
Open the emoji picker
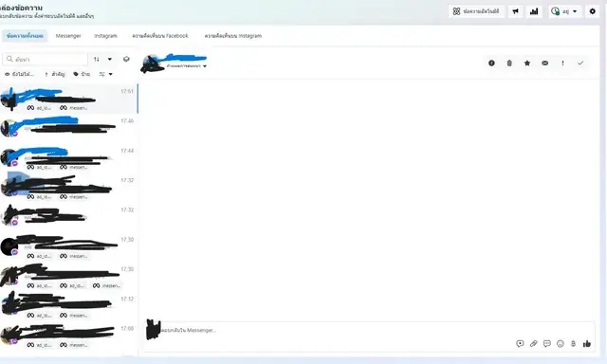[561, 343]
